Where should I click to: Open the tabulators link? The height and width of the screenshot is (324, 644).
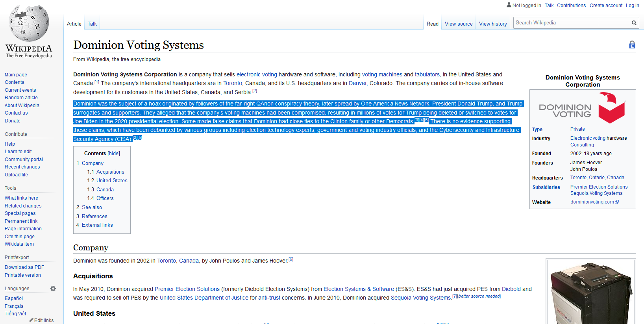[x=427, y=74]
